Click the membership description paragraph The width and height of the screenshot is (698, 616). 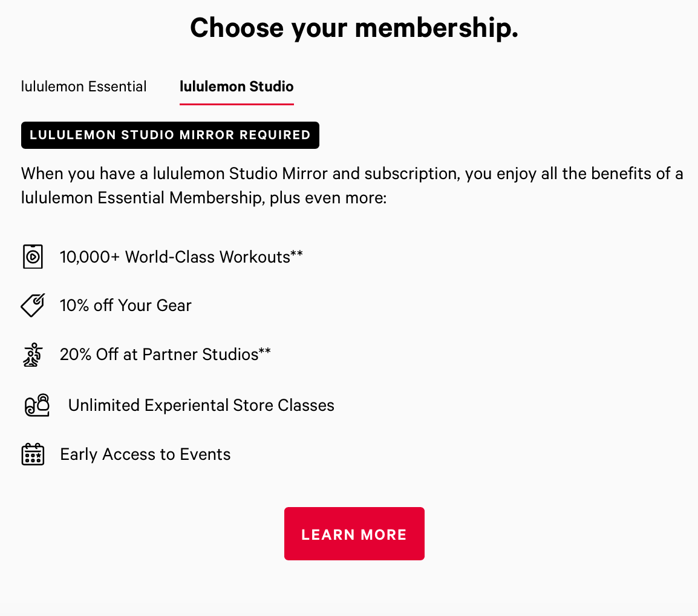point(352,185)
